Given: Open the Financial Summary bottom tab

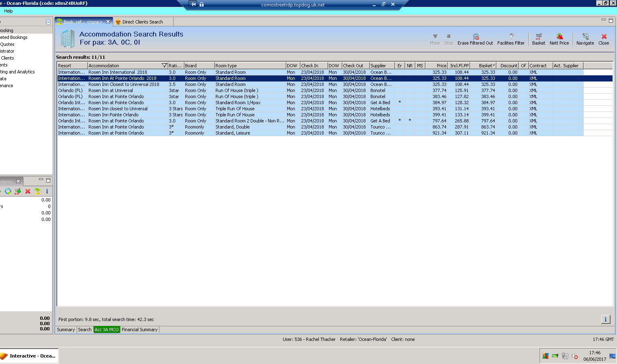Looking at the screenshot, I should 140,330.
